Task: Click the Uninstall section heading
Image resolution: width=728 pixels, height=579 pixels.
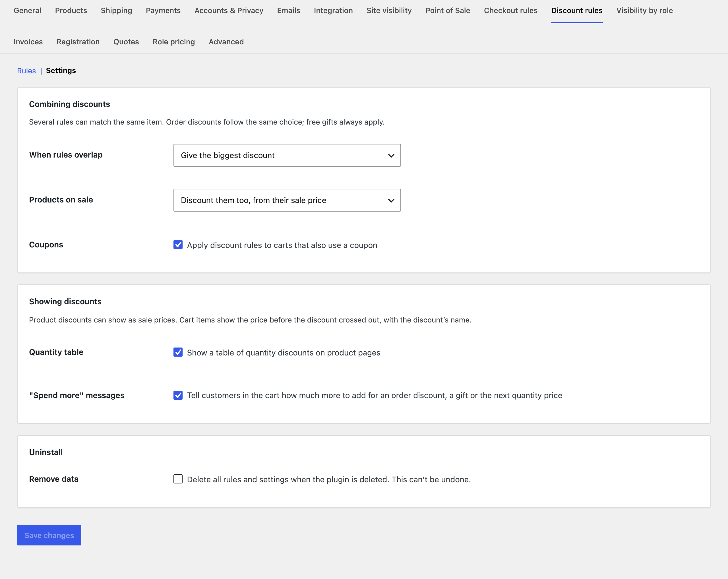Action: [x=46, y=452]
